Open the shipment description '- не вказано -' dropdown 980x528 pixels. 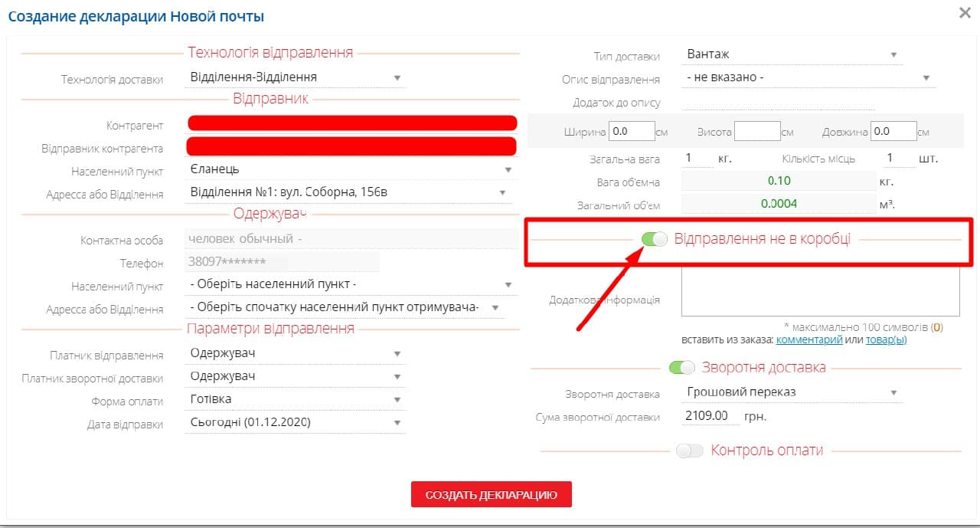tap(808, 77)
